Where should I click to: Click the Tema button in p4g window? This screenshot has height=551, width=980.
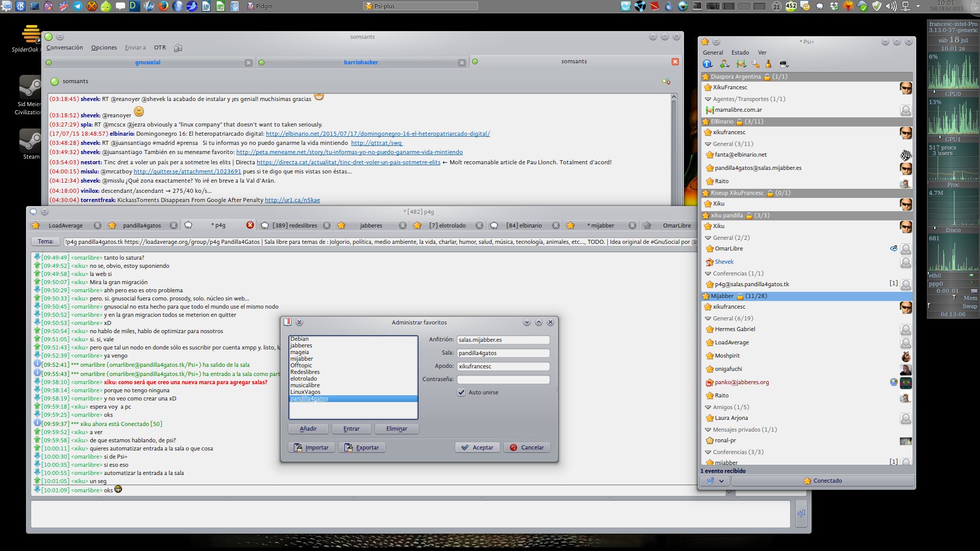45,242
